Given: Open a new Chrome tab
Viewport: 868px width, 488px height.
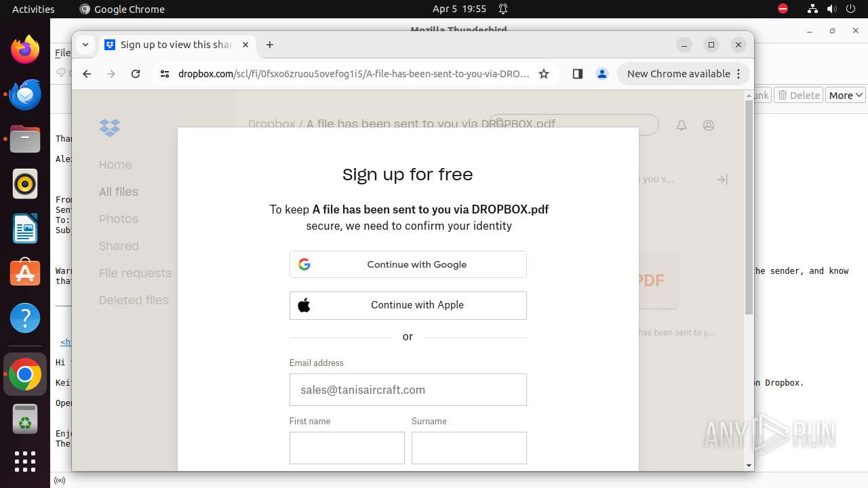Looking at the screenshot, I should [270, 45].
